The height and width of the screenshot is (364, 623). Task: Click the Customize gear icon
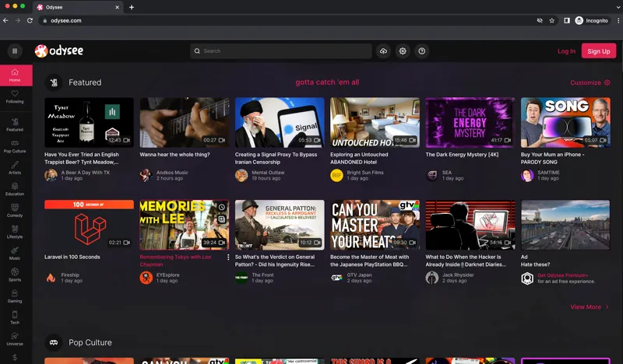607,82
